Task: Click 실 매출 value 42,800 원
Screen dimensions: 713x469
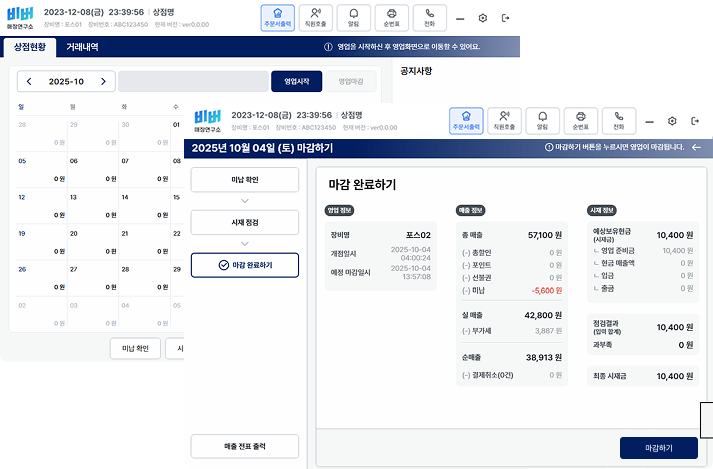Action: coord(543,315)
